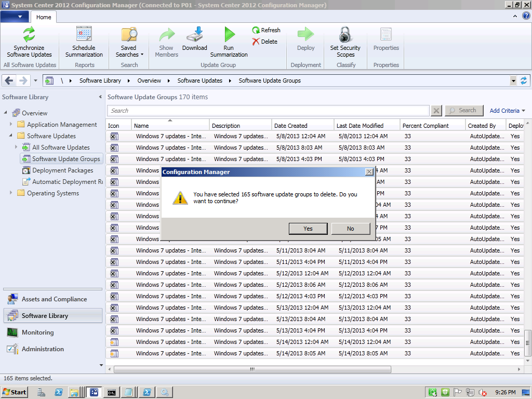Click Show Members ribbon icon

click(x=166, y=34)
